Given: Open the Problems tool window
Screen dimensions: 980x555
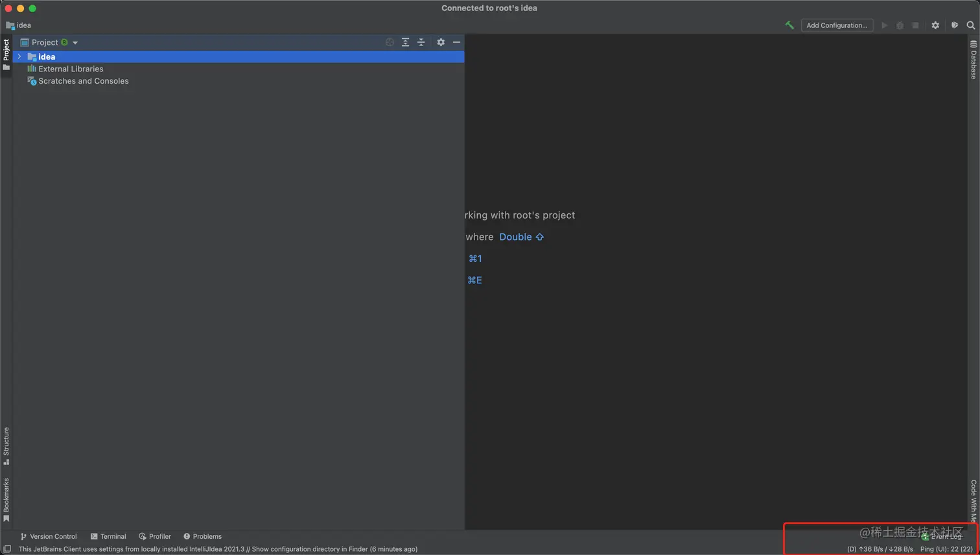Looking at the screenshot, I should tap(202, 536).
